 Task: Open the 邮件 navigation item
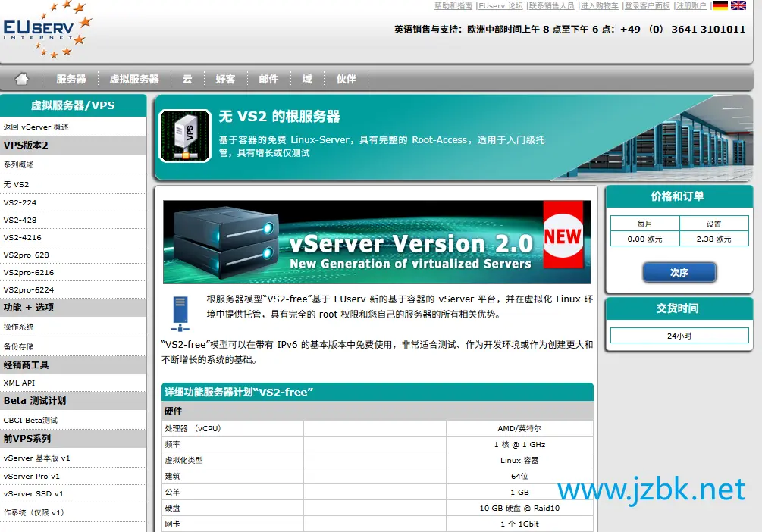(x=268, y=79)
